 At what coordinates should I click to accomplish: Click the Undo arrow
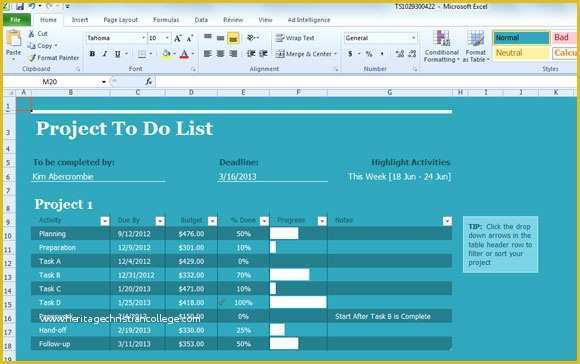[x=32, y=6]
